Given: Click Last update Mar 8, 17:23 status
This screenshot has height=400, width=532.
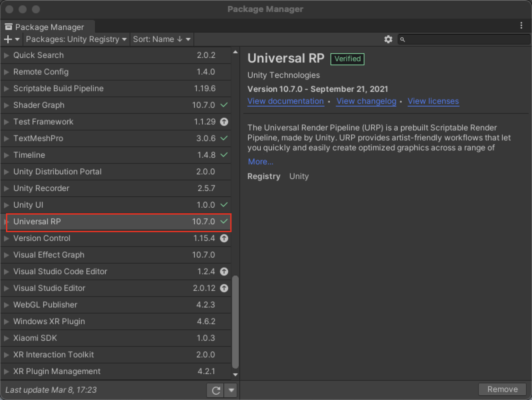Looking at the screenshot, I should point(51,390).
